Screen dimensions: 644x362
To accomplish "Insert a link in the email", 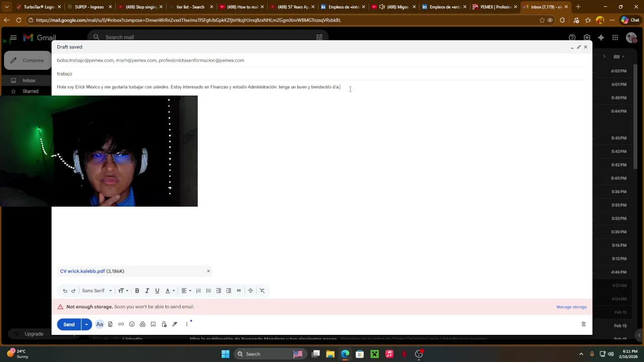I will coord(121,324).
